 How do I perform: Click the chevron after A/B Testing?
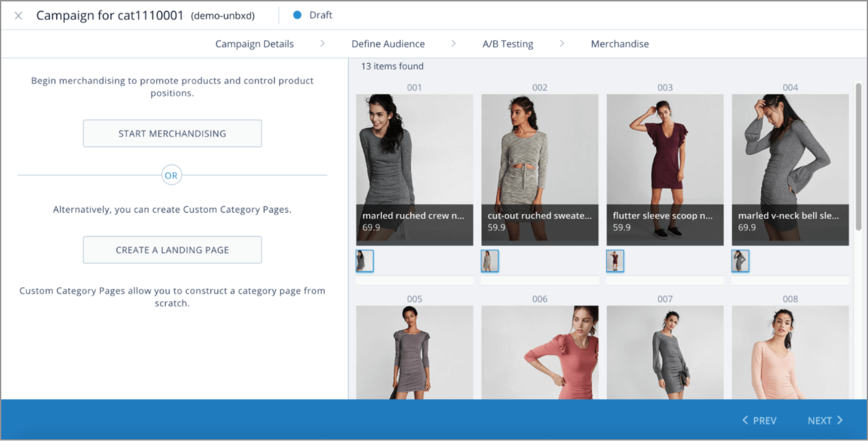click(562, 43)
